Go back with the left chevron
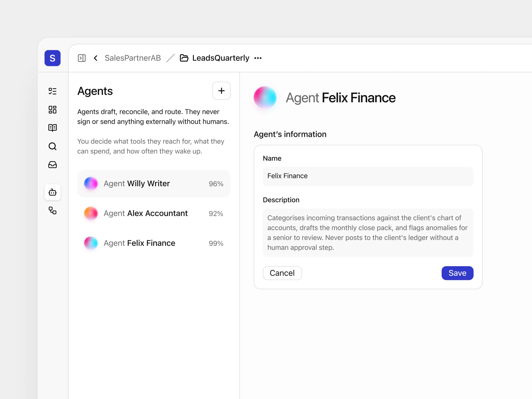This screenshot has height=399, width=532. click(96, 58)
